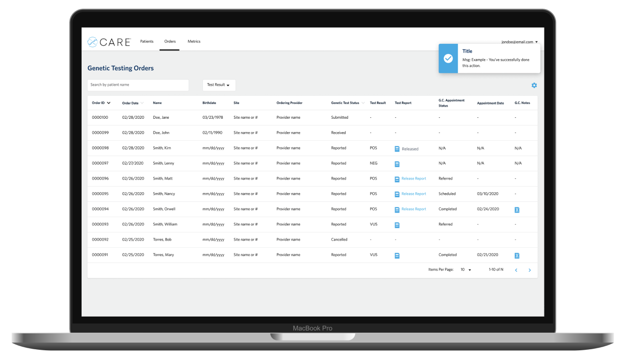Screen dimensions: 627x364
Task: Switch to the Patients tab
Action: coord(147,41)
